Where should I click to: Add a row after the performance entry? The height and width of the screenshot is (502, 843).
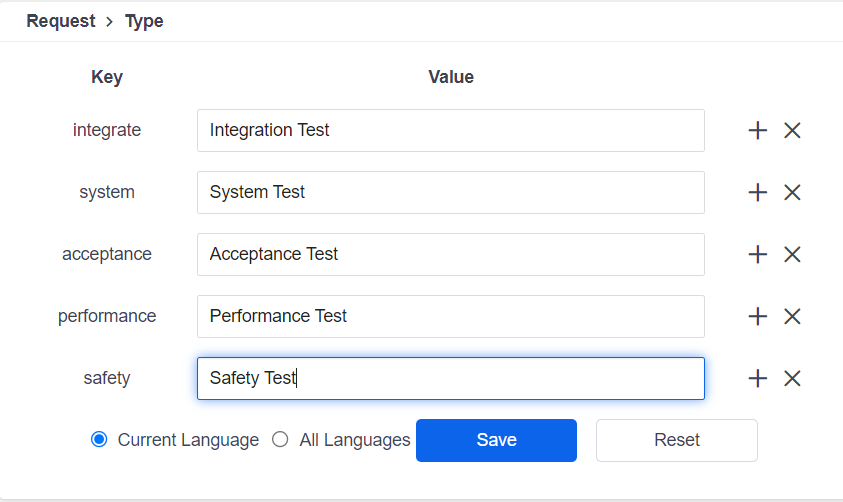click(x=757, y=316)
